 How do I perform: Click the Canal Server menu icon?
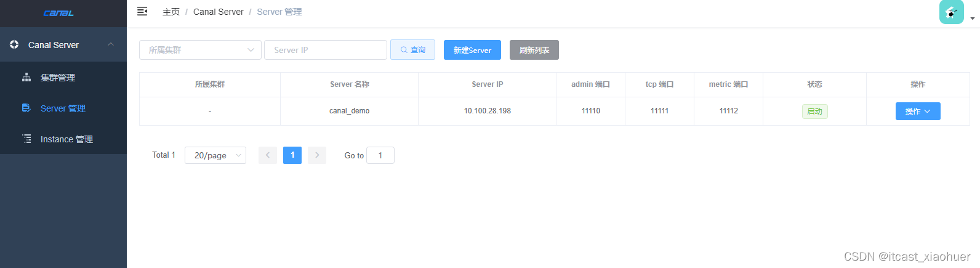point(14,44)
